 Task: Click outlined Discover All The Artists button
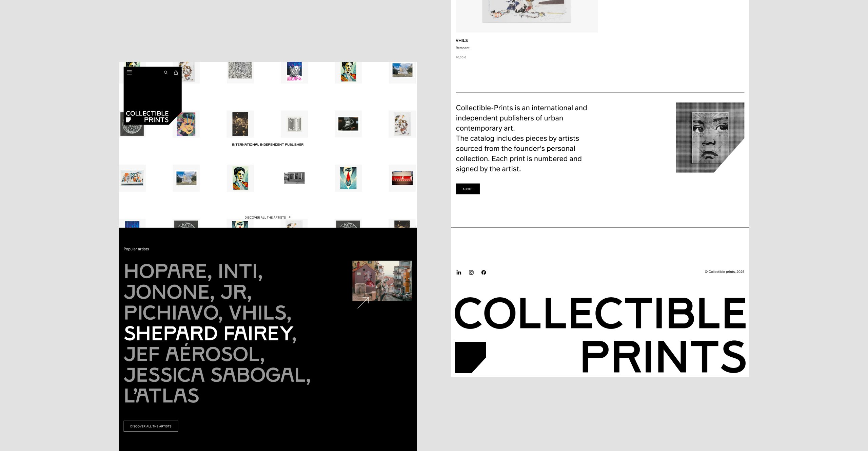pos(151,426)
